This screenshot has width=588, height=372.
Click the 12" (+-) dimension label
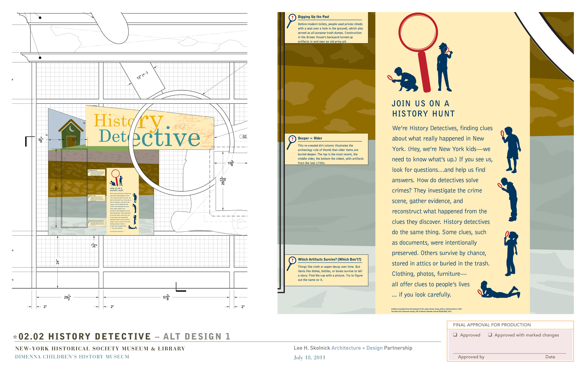click(142, 75)
